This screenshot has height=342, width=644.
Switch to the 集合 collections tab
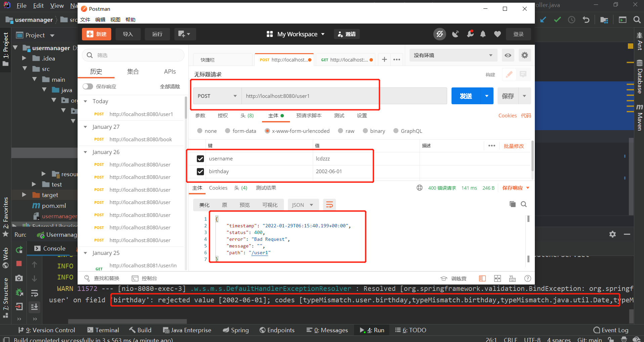[x=133, y=71]
